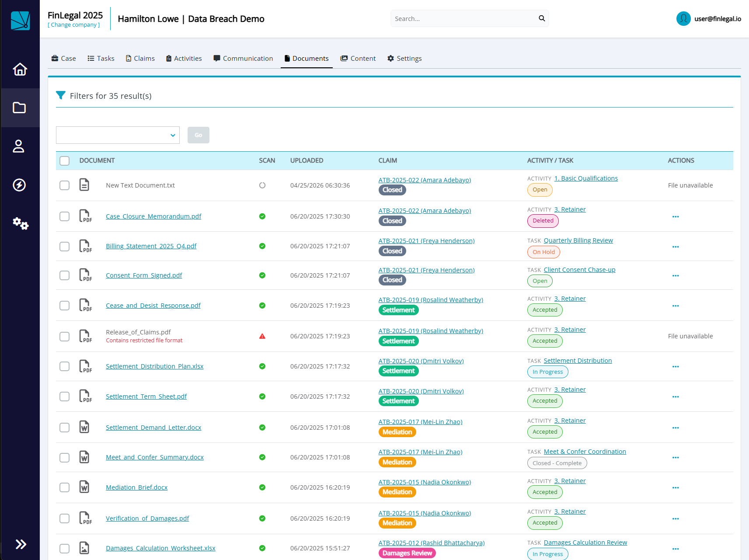The height and width of the screenshot is (560, 749).
Task: Click red warning scan icon for Release_of_Claims.pdf
Action: tap(262, 336)
